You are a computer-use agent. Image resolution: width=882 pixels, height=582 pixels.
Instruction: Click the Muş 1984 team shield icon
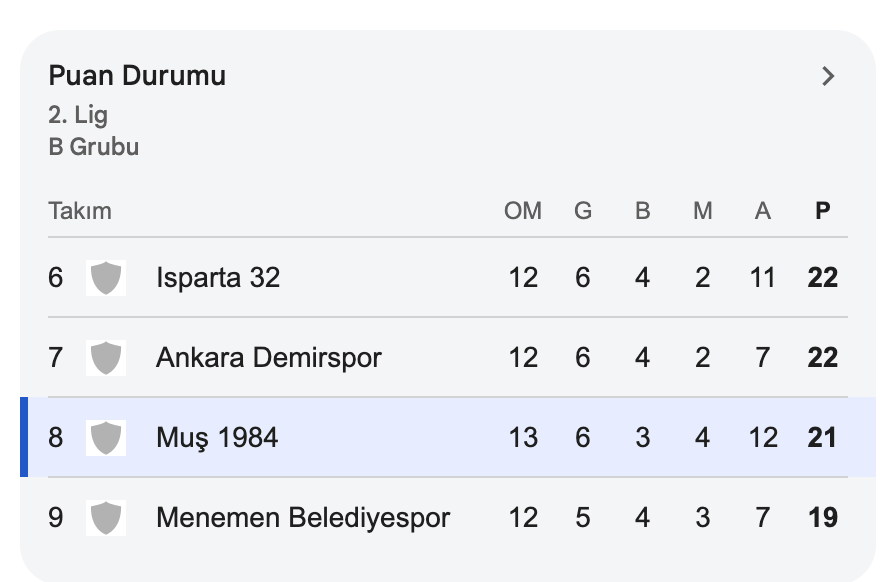pos(106,438)
